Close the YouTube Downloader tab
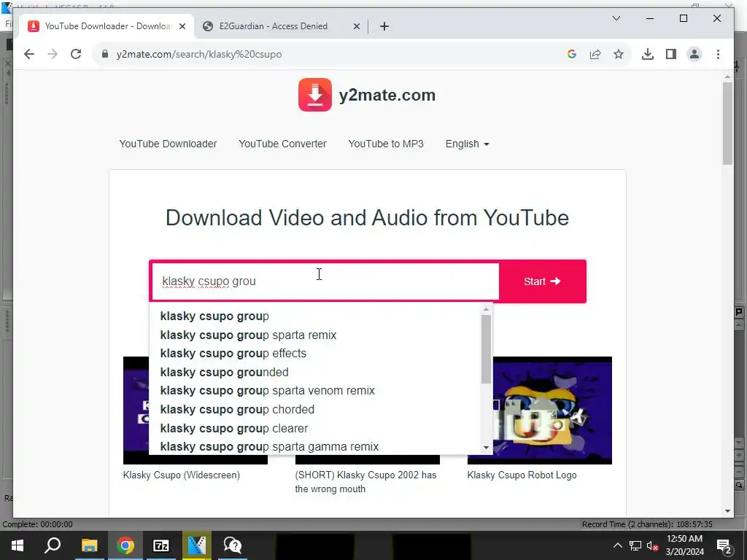Image resolution: width=747 pixels, height=560 pixels. [182, 26]
